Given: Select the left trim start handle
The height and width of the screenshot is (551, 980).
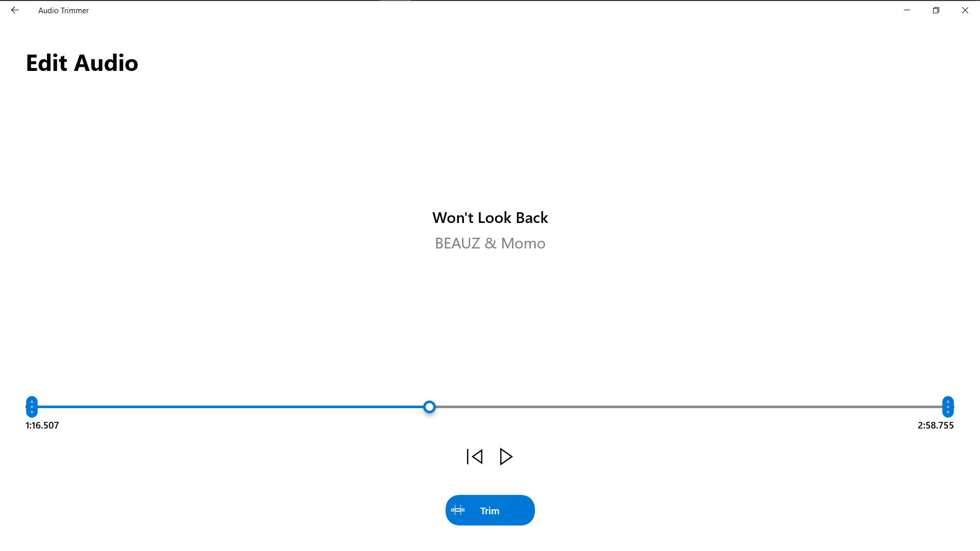Looking at the screenshot, I should coord(32,407).
